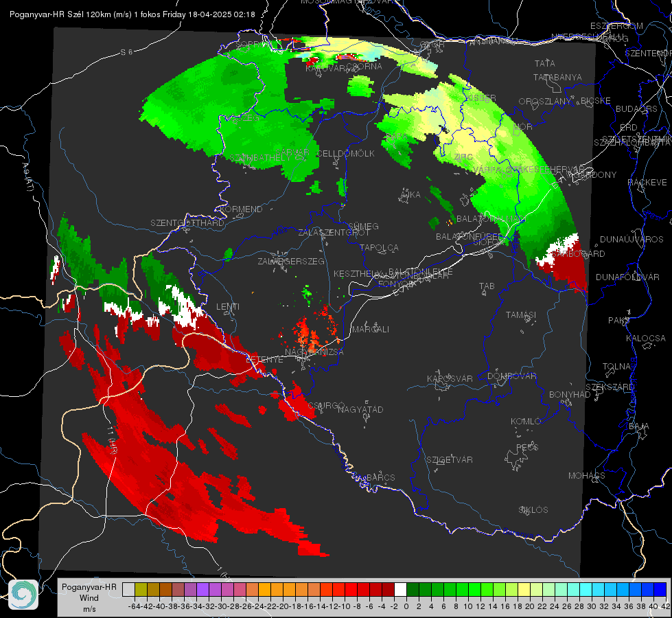672x618 pixels.
Task: Click the TOLNA city label
Action: (x=616, y=367)
